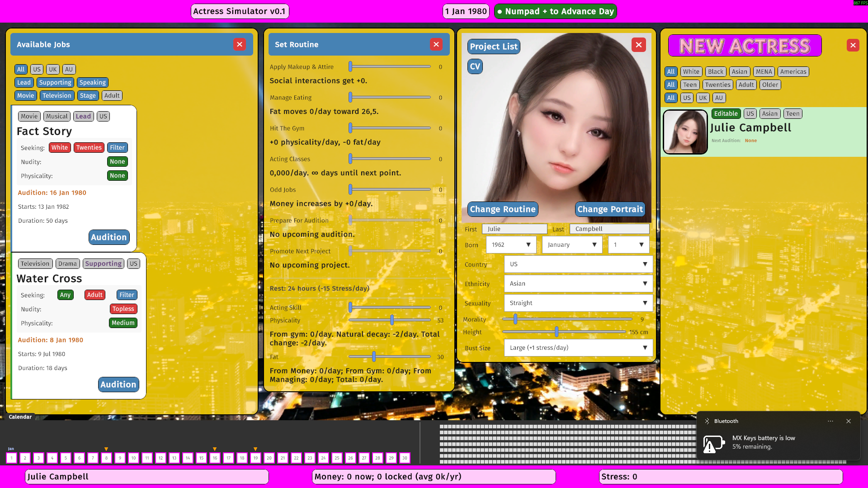Close the Available Jobs panel

pyautogui.click(x=240, y=44)
